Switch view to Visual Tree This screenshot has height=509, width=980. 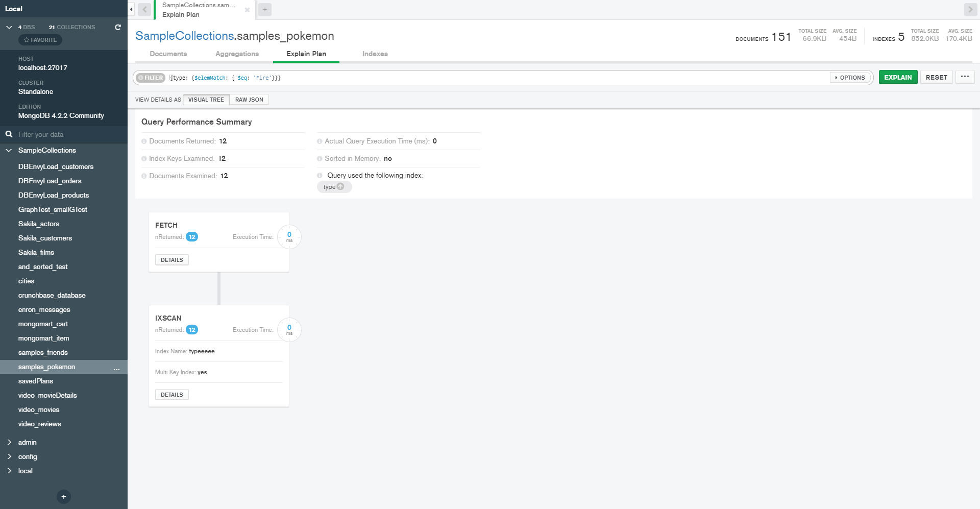[x=206, y=100]
